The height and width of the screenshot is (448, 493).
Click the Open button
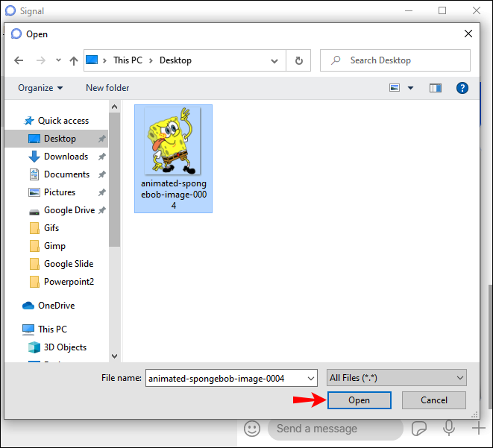359,400
